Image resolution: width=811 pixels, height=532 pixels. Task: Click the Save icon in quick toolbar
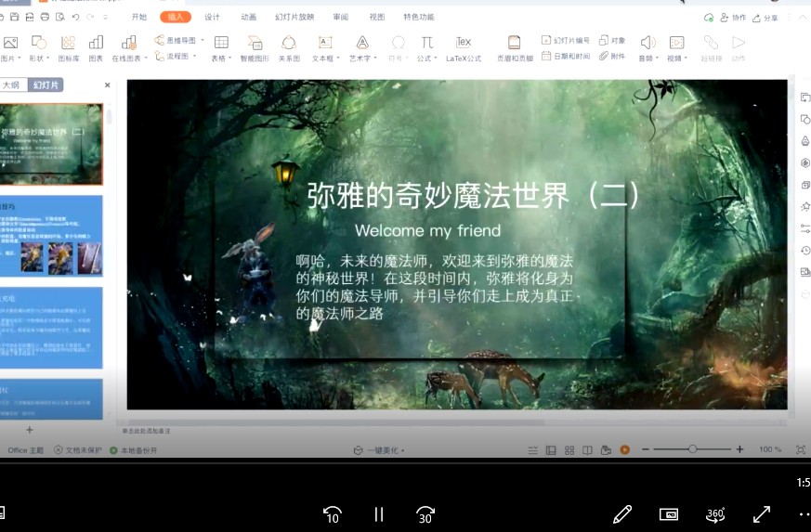[x=15, y=17]
